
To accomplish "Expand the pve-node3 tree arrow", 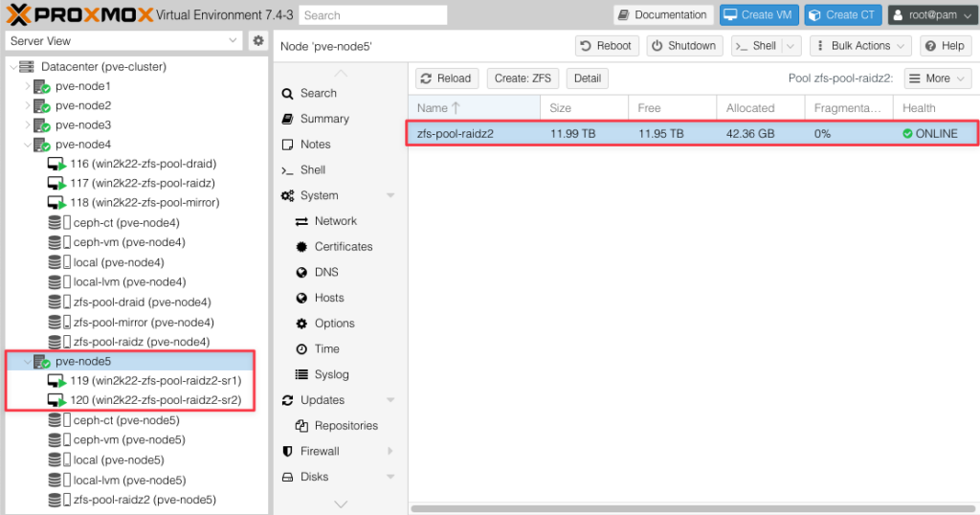I will (x=28, y=125).
